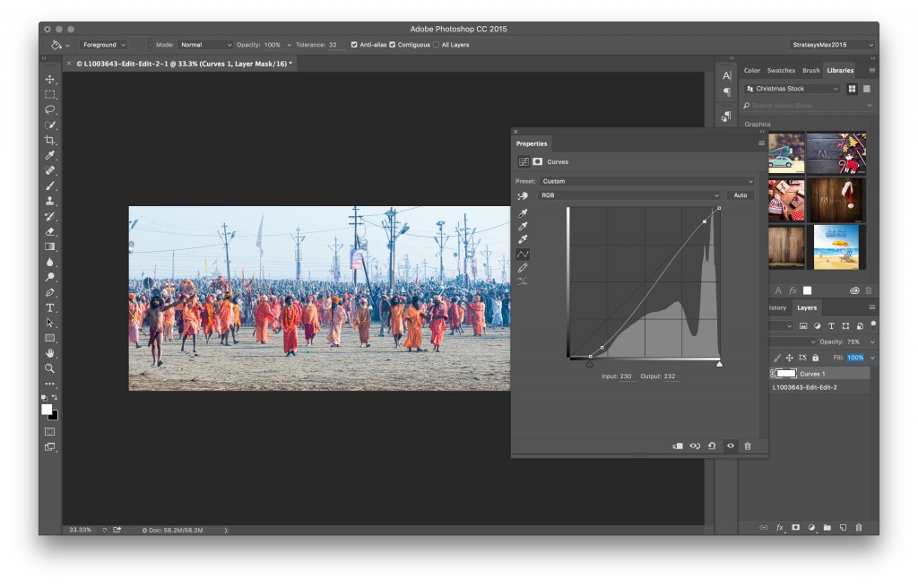Select the Clone Stamp tool

49,200
